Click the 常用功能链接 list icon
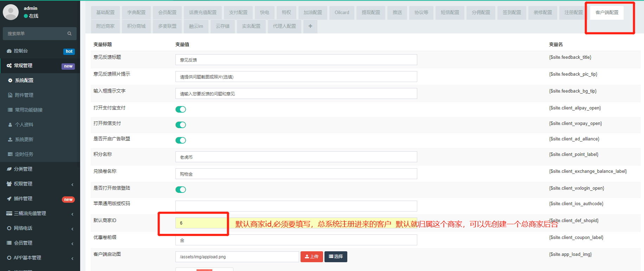This screenshot has width=644, height=271. coord(10,110)
